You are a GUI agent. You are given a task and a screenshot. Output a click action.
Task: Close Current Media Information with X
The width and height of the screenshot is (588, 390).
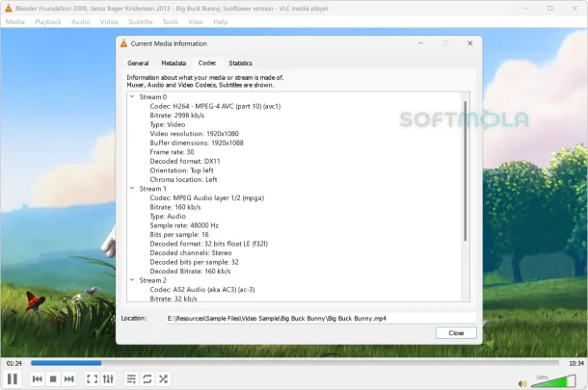469,43
